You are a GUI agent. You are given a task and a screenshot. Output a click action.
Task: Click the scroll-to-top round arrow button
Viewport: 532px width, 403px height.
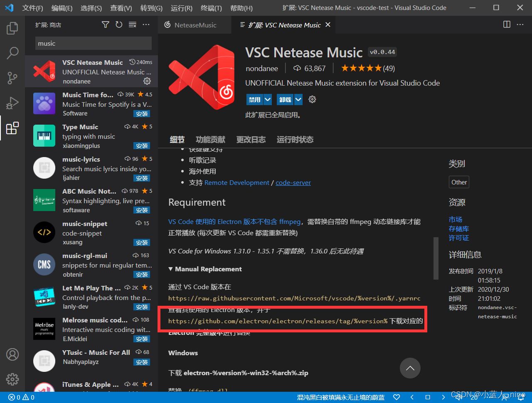tap(410, 368)
